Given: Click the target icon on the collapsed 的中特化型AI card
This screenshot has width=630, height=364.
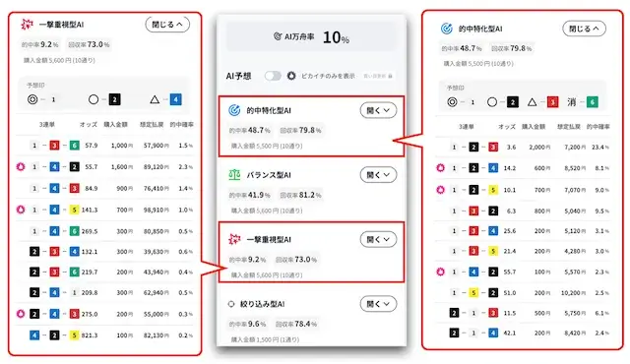Looking at the screenshot, I should tap(234, 110).
